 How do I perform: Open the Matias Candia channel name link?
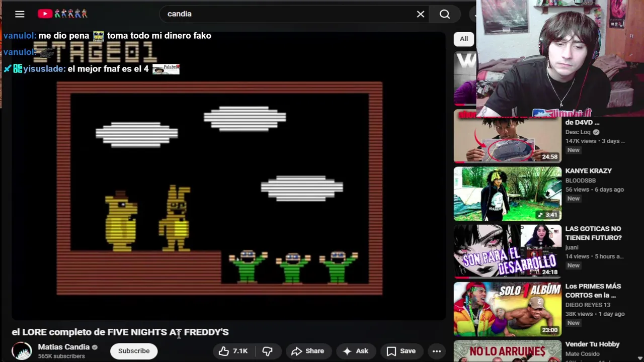(x=64, y=347)
